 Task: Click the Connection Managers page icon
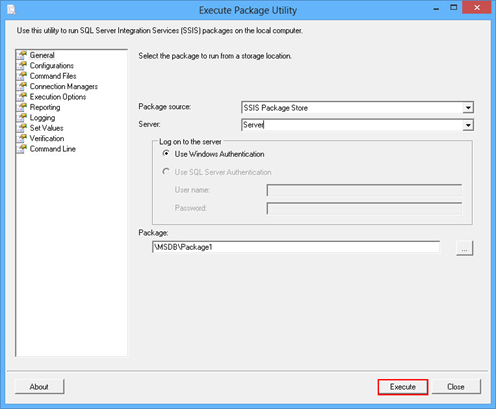click(x=22, y=86)
